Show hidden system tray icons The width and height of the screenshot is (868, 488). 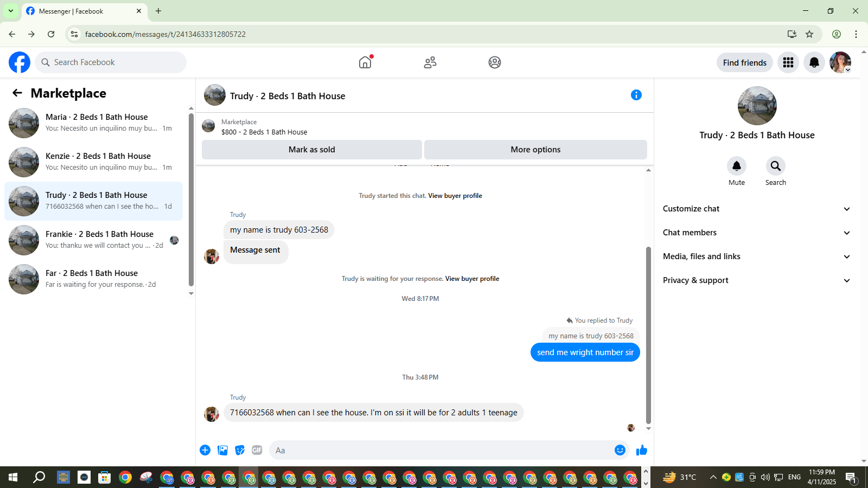pos(713,477)
